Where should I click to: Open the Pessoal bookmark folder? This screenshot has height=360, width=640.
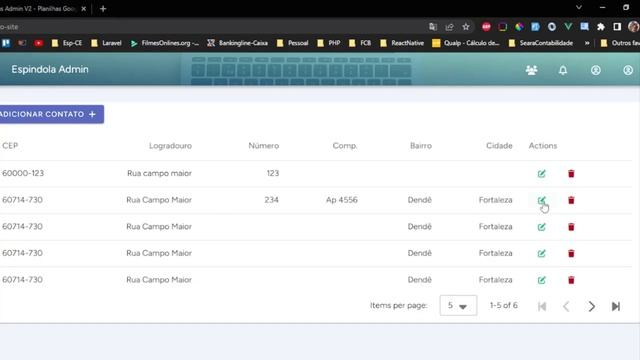(x=292, y=43)
